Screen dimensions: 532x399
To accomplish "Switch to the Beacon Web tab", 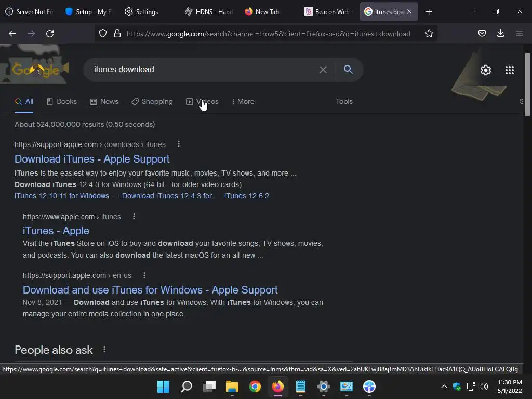I will tap(329, 12).
